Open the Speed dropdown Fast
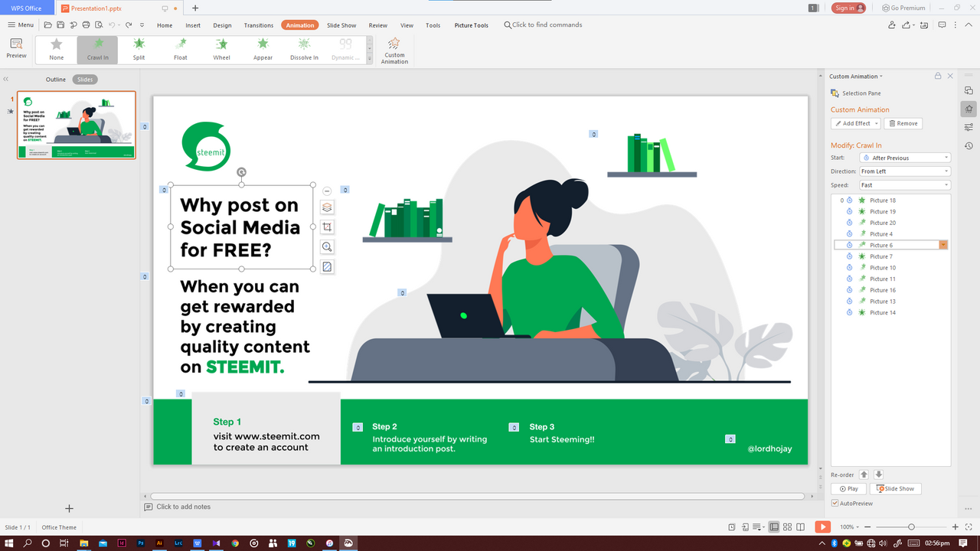 [x=905, y=185]
